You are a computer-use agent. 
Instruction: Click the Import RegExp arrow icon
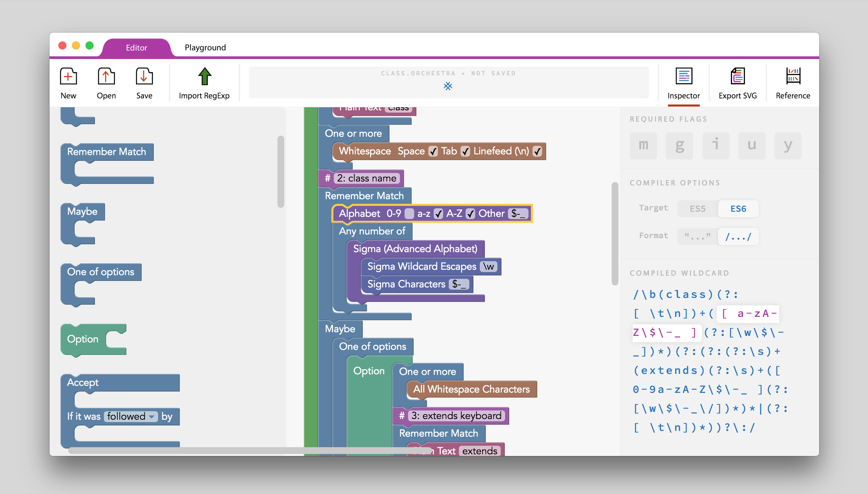[x=204, y=76]
